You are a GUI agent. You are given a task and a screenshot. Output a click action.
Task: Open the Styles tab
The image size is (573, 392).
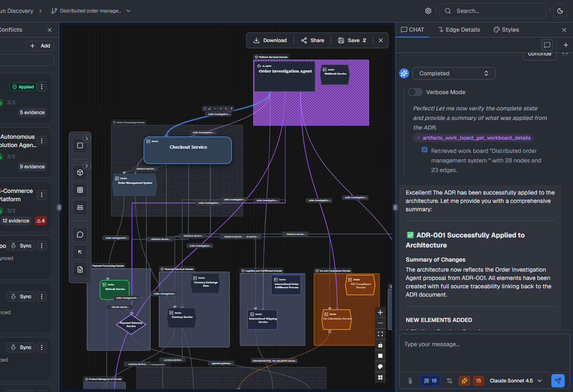click(506, 30)
